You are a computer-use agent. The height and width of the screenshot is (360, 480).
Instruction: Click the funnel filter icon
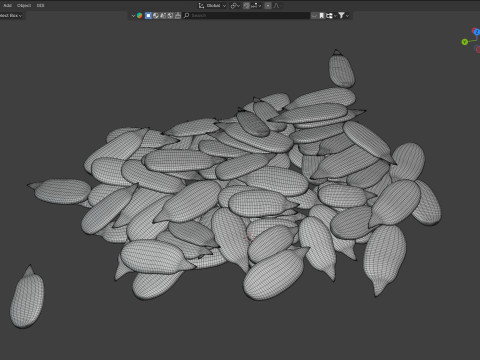click(341, 16)
